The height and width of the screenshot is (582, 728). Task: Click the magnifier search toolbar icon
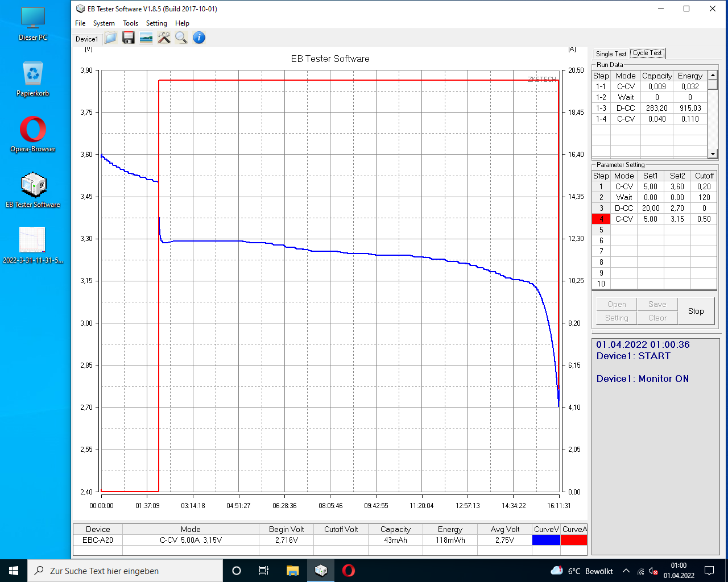[181, 38]
